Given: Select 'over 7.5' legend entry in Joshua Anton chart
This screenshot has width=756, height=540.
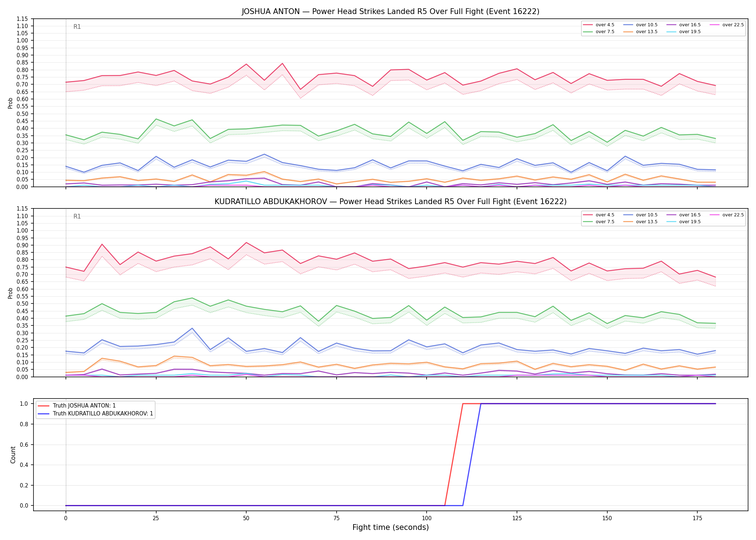Looking at the screenshot, I should 599,32.
